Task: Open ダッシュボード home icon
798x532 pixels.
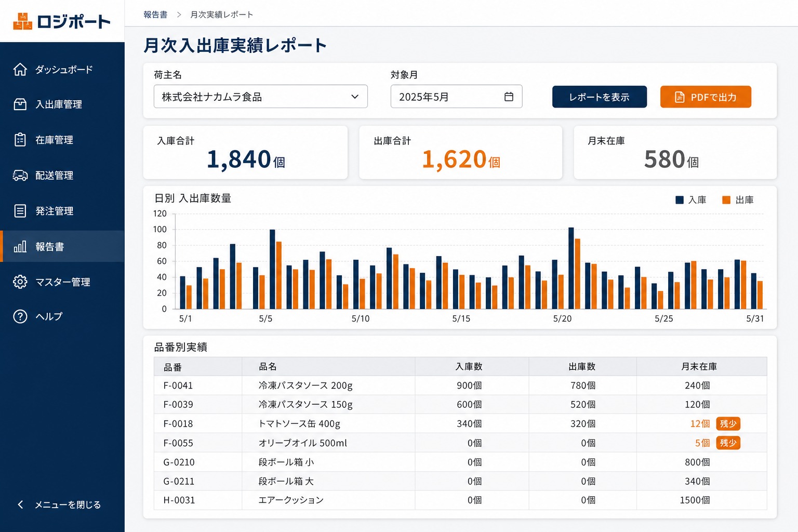Action: (20, 69)
